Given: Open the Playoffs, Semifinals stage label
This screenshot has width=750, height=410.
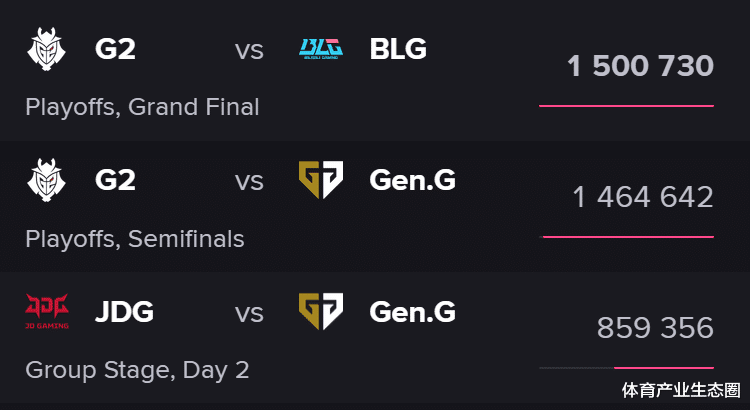Looking at the screenshot, I should (134, 239).
